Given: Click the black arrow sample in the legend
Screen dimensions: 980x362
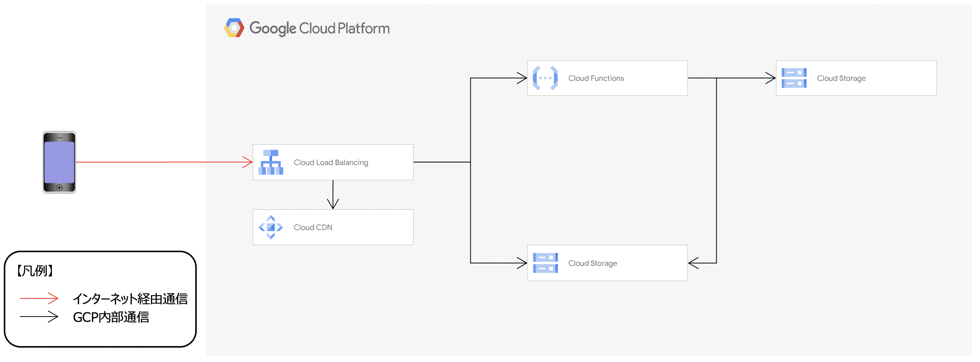Looking at the screenshot, I should click(x=39, y=316).
